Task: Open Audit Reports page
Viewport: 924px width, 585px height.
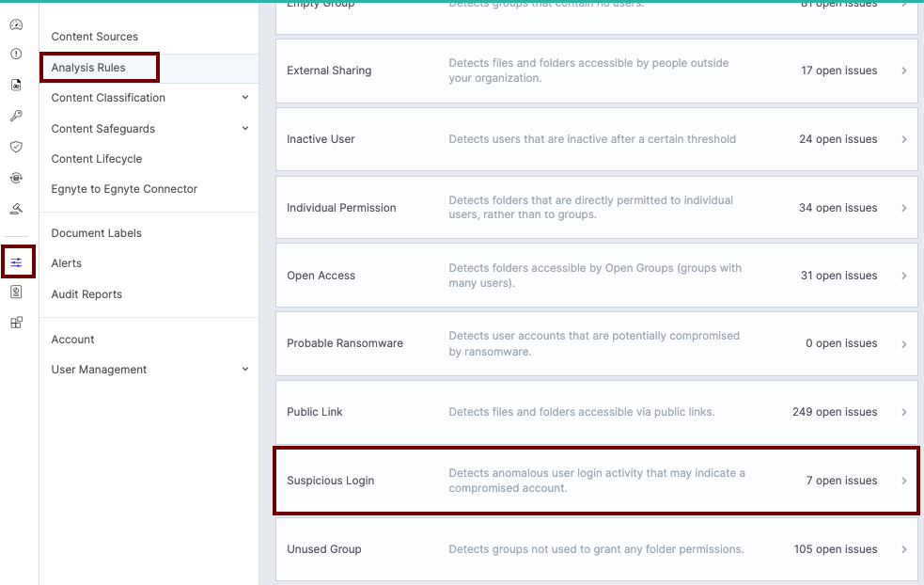Action: click(86, 294)
